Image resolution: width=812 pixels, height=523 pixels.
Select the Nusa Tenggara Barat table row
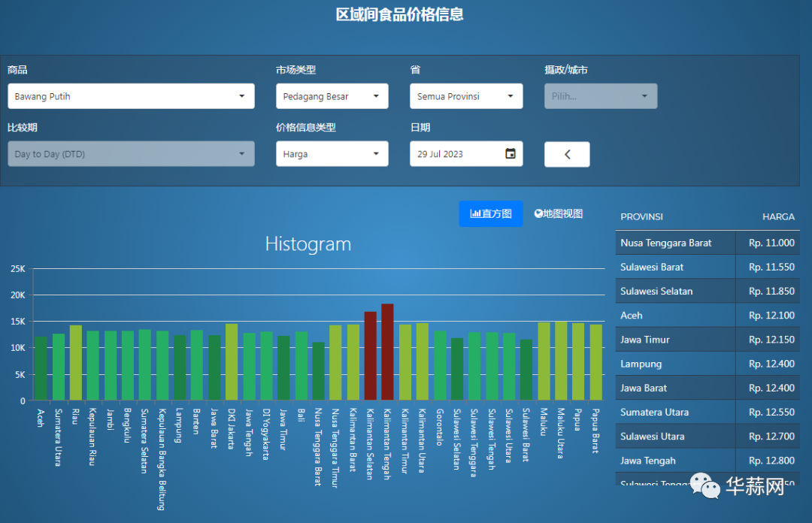pyautogui.click(x=707, y=243)
